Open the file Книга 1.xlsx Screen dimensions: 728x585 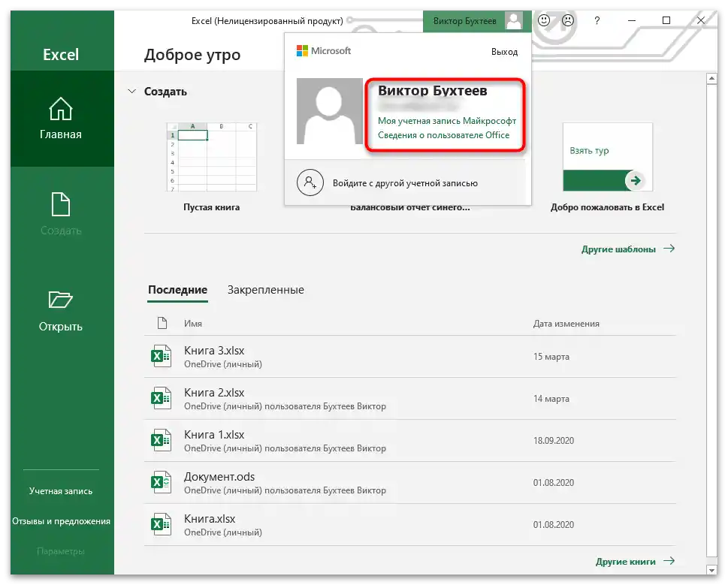tap(410, 440)
